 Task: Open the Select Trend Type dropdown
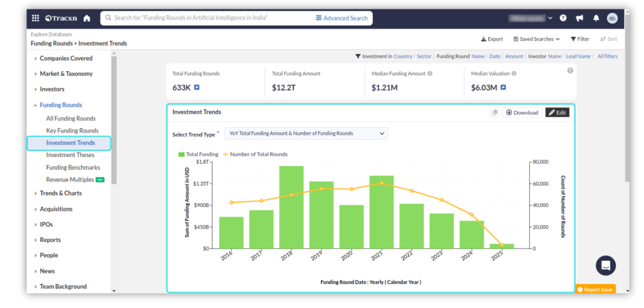[x=306, y=133]
